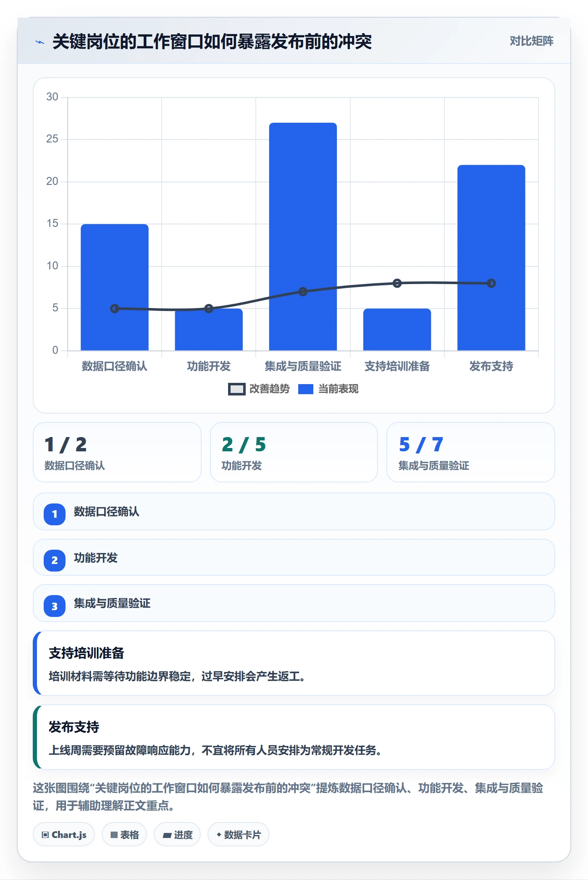Click y-axis value 30
588x880 pixels.
(52, 97)
